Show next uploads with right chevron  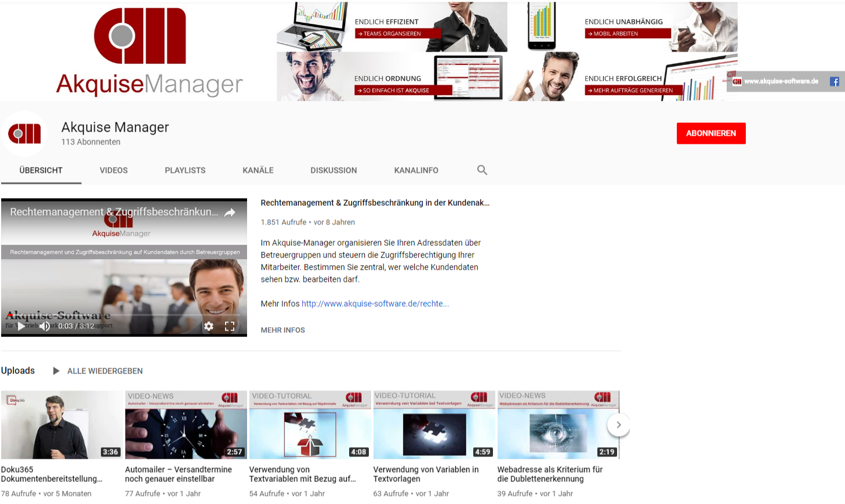[618, 425]
